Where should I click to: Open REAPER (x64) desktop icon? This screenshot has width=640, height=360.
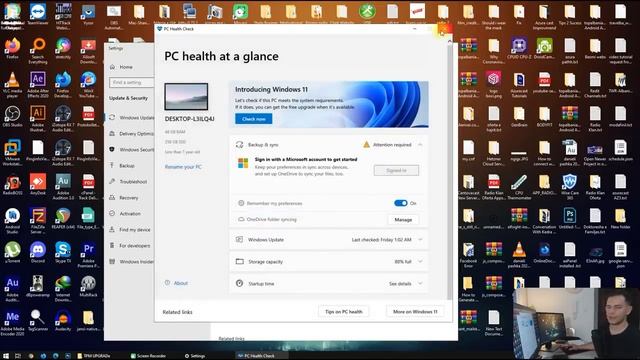point(63,218)
